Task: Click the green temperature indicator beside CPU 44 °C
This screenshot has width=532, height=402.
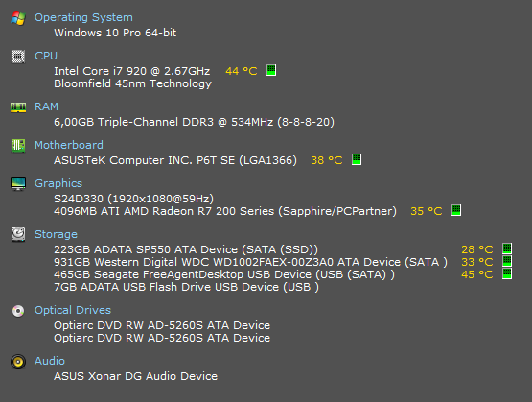Action: 271,70
